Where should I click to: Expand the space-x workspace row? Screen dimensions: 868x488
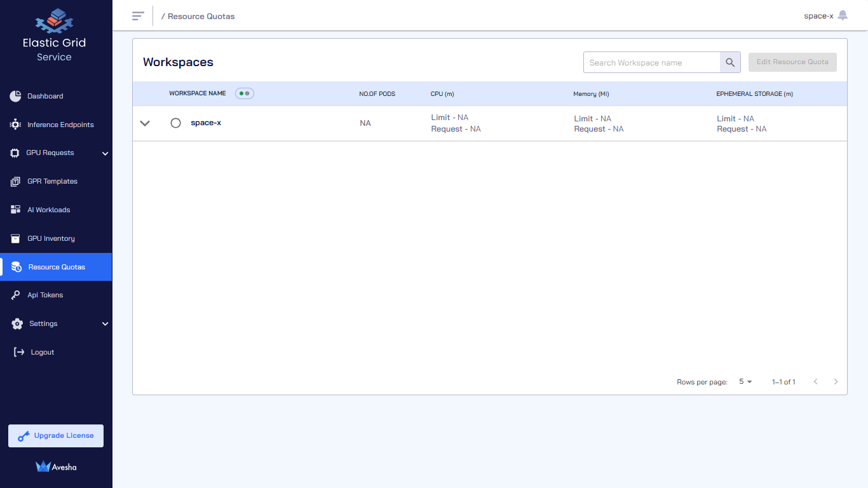point(145,123)
